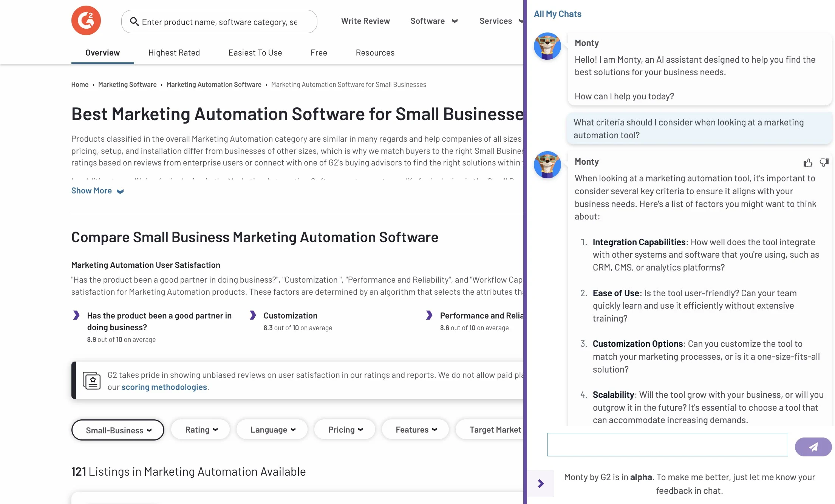Image resolution: width=835 pixels, height=504 pixels.
Task: Open Marketing Automation Software breadcrumb link
Action: tap(214, 84)
